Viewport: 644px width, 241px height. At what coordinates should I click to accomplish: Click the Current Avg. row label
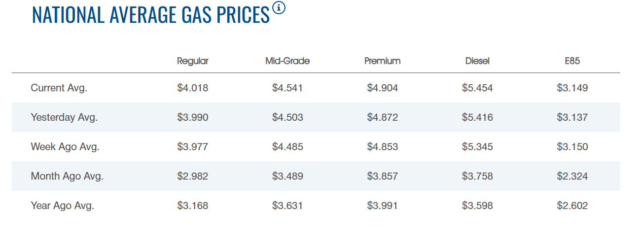[59, 88]
